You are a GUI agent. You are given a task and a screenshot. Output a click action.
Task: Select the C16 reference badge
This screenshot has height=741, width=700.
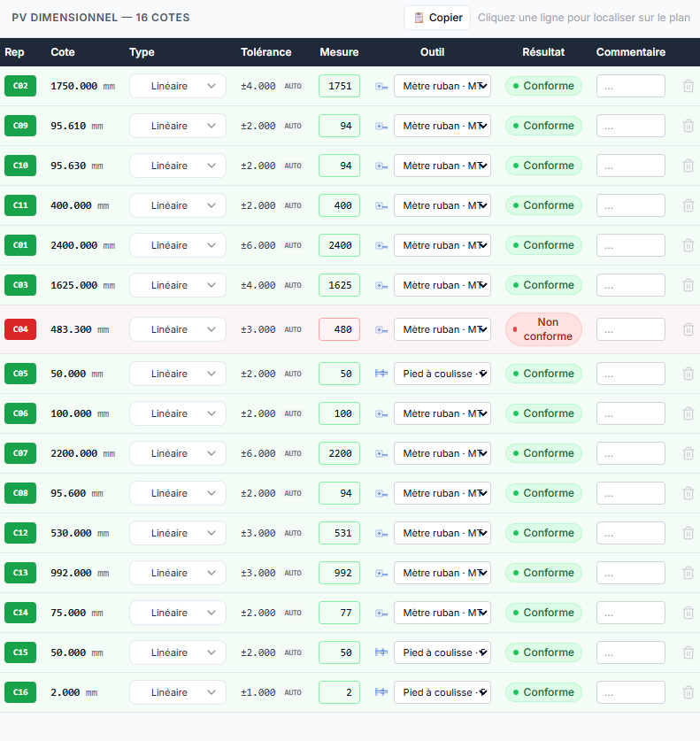[x=20, y=692]
